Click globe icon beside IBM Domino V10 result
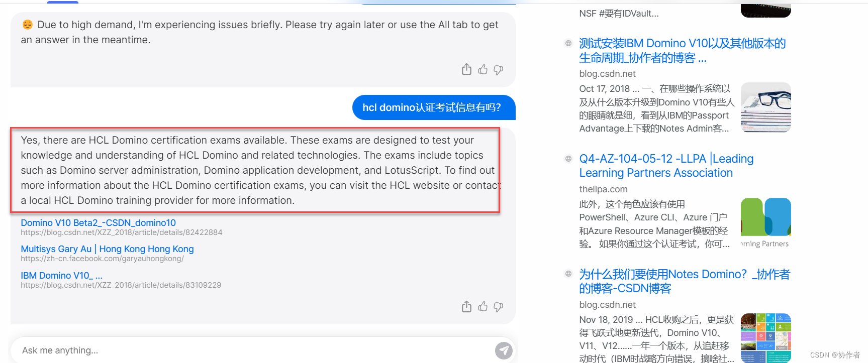Screen dimensions: 868x363 click(568, 43)
